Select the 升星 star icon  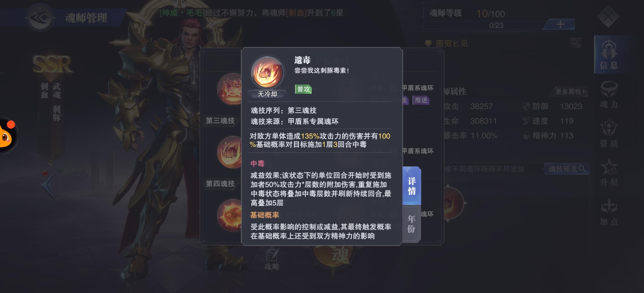(609, 172)
